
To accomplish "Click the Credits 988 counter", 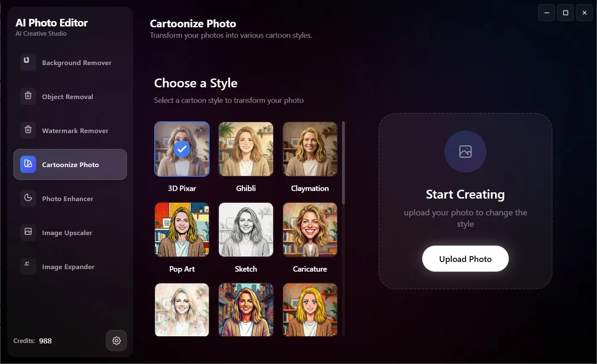I will click(33, 341).
